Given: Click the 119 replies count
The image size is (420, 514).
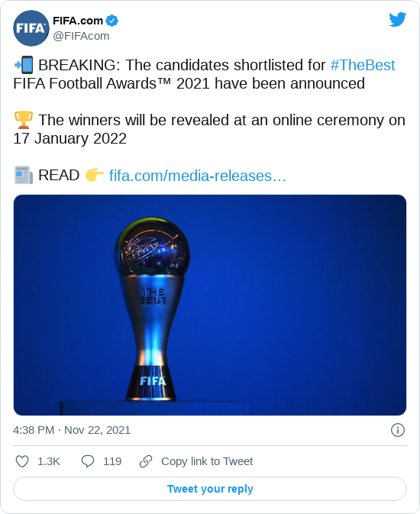Looking at the screenshot, I should pyautogui.click(x=112, y=461).
